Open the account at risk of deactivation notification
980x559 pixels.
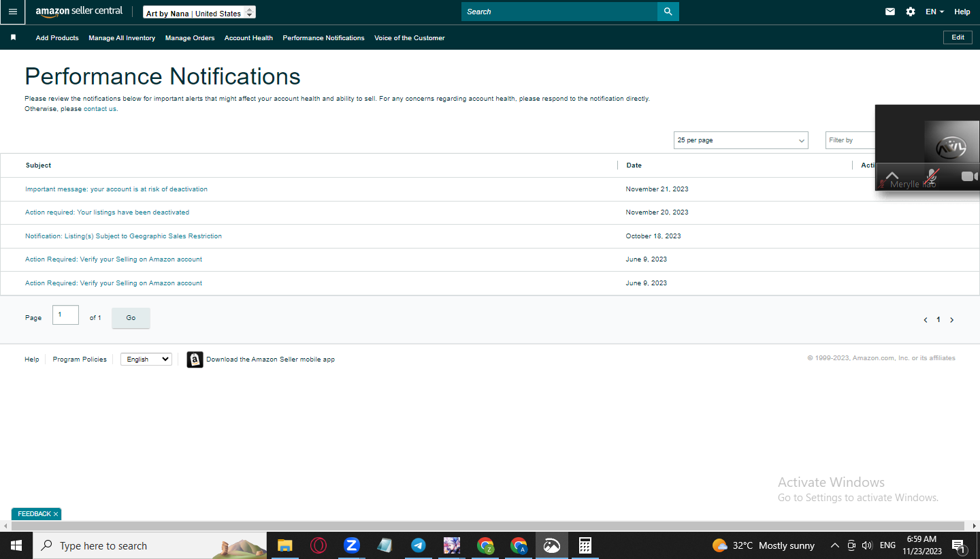coord(116,189)
